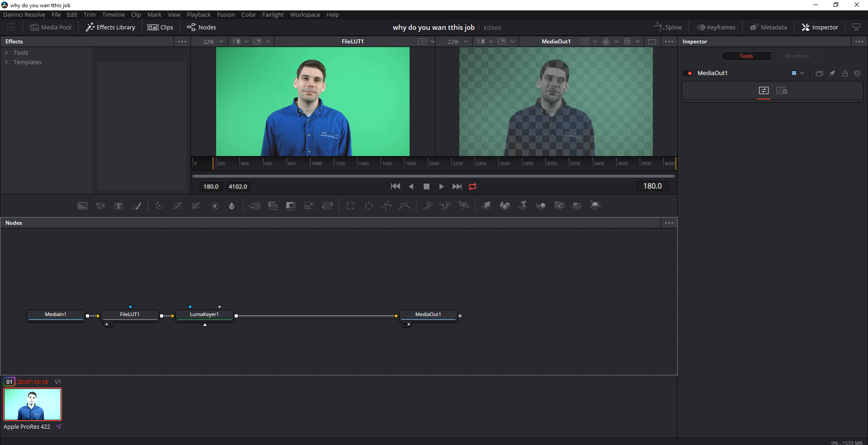Expand the Tools tree item
The image size is (868, 445).
[x=6, y=53]
